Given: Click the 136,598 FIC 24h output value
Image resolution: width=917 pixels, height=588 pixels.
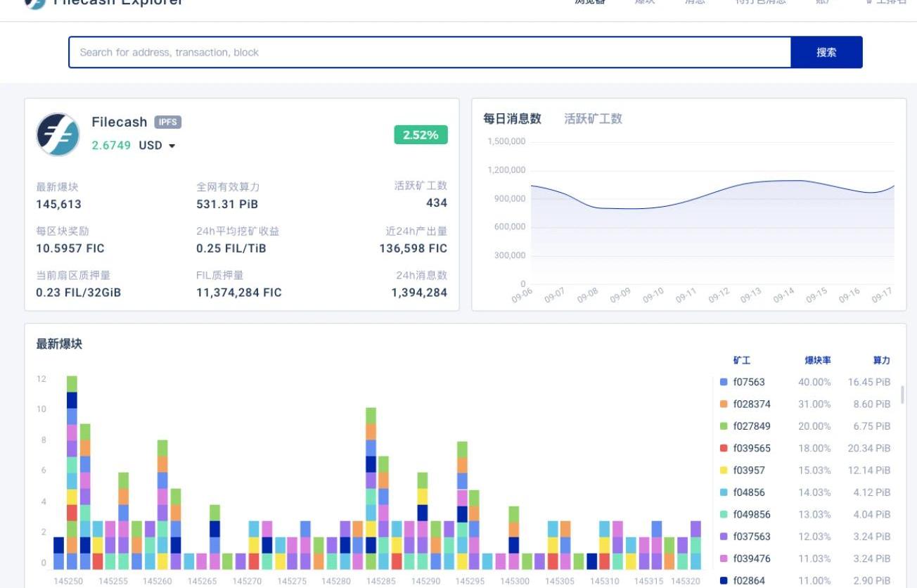Looking at the screenshot, I should [x=413, y=248].
